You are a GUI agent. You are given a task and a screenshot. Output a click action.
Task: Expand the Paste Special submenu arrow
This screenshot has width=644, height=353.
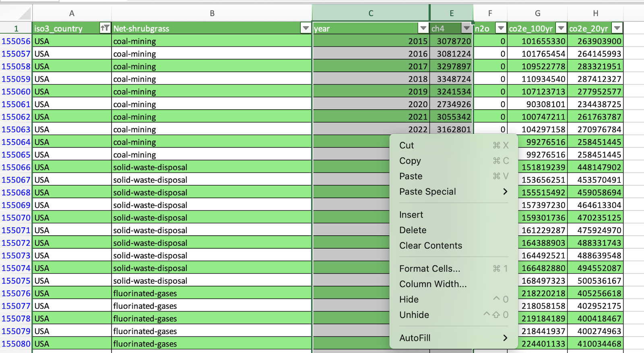(505, 192)
